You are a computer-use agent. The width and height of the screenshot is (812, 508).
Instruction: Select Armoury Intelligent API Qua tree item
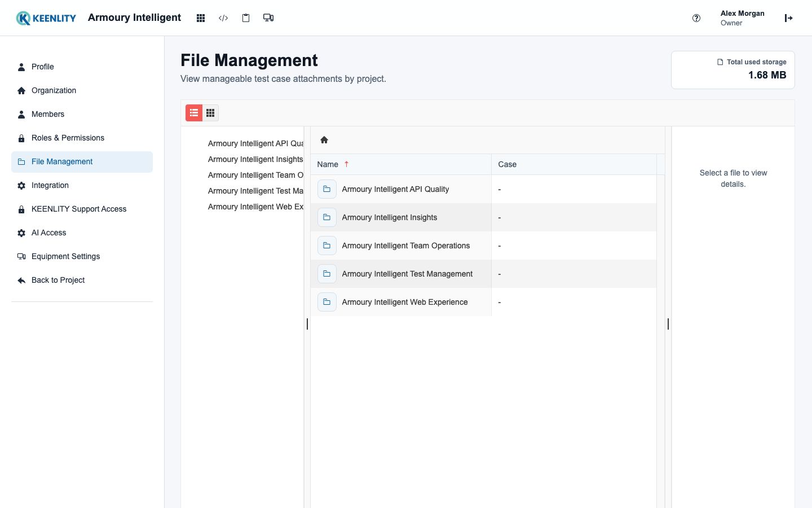[x=255, y=143]
